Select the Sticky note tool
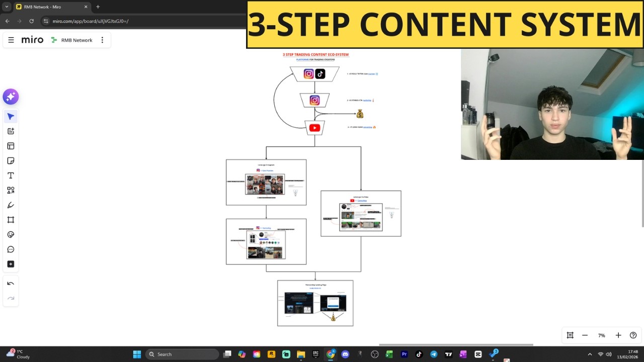The height and width of the screenshot is (362, 644). pyautogui.click(x=11, y=161)
